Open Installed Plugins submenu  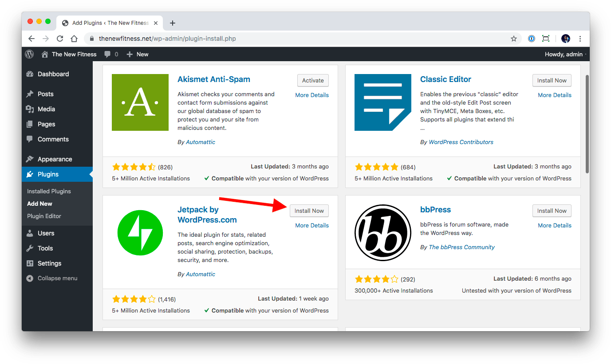49,191
